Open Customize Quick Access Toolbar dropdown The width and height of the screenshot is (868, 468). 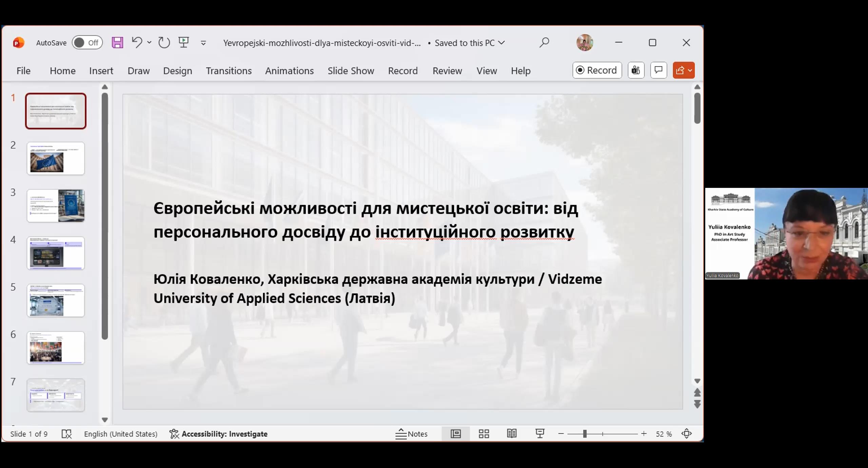point(203,43)
